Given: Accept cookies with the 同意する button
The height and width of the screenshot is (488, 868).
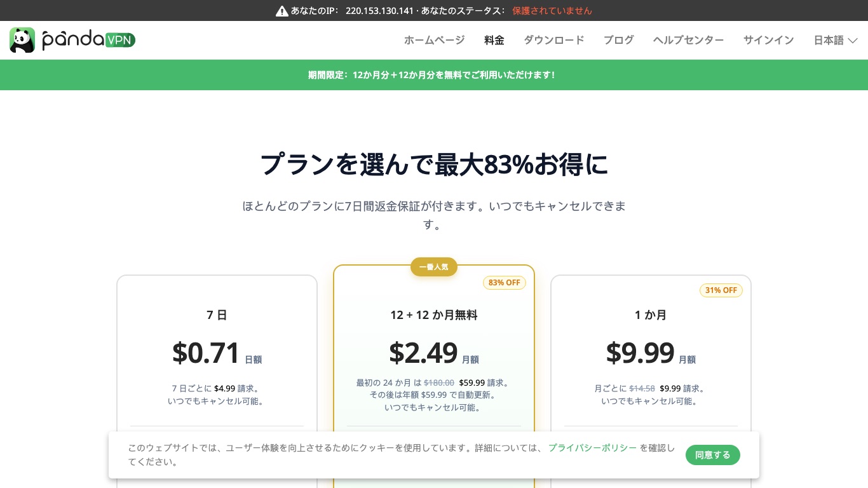Looking at the screenshot, I should (x=713, y=455).
